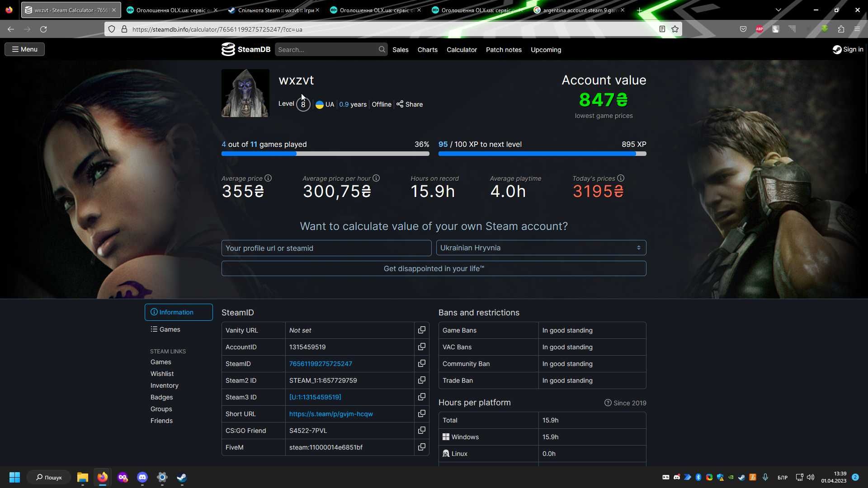Open the Sales page
The image size is (868, 488).
400,50
